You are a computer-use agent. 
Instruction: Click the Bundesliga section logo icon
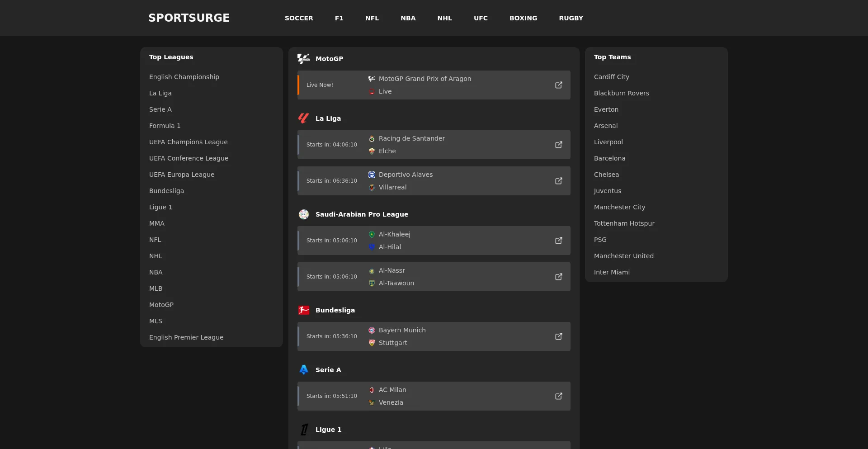(x=304, y=310)
